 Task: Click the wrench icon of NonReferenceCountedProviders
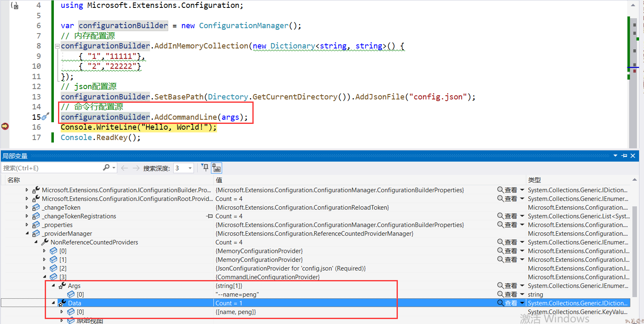click(x=45, y=242)
